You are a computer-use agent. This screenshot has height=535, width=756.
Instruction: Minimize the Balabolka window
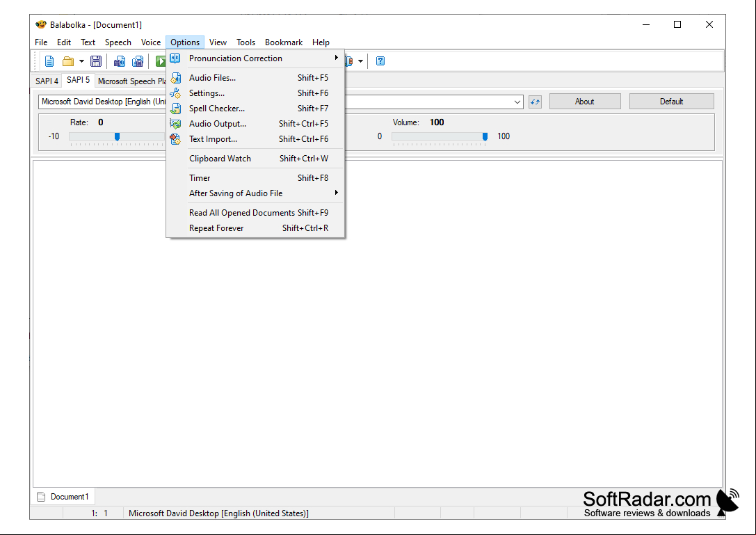click(646, 24)
